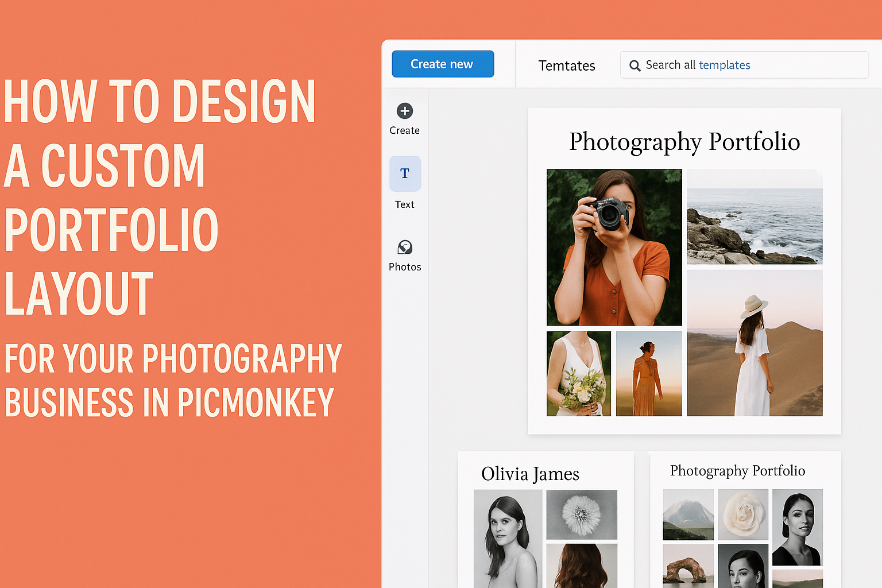The image size is (882, 588).
Task: Select photo of woman holding camera
Action: [614, 247]
